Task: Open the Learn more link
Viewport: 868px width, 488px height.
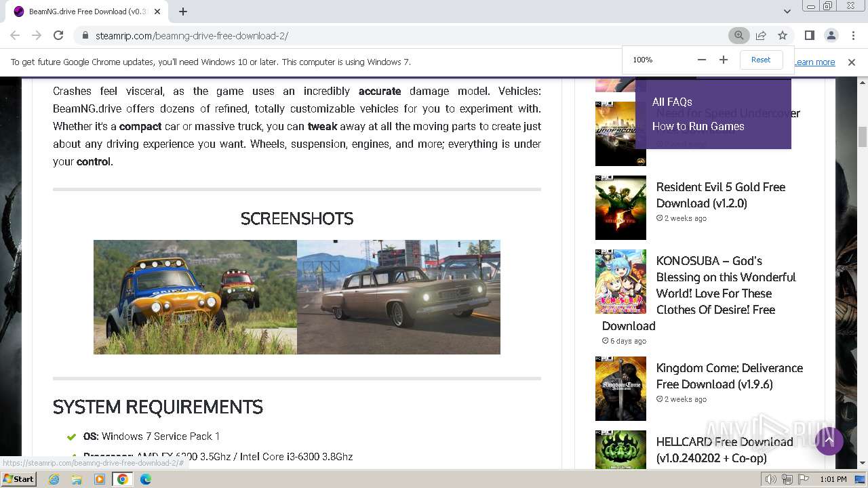Action: tap(814, 62)
